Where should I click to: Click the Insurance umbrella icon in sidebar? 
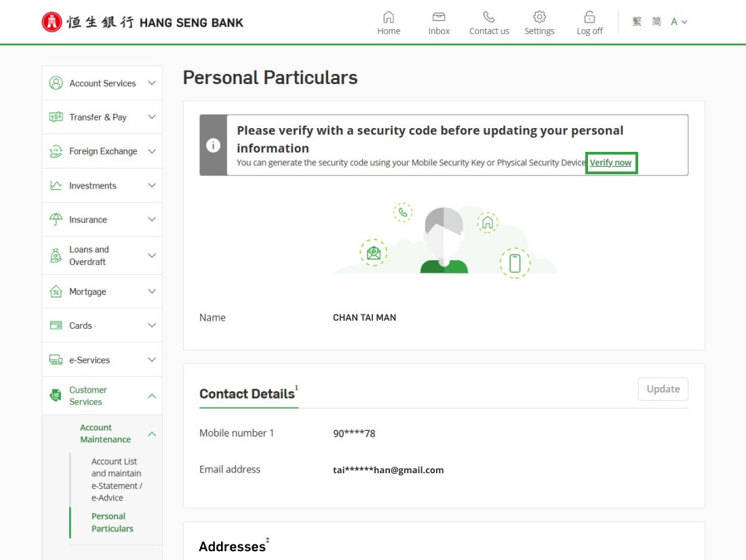coord(56,220)
